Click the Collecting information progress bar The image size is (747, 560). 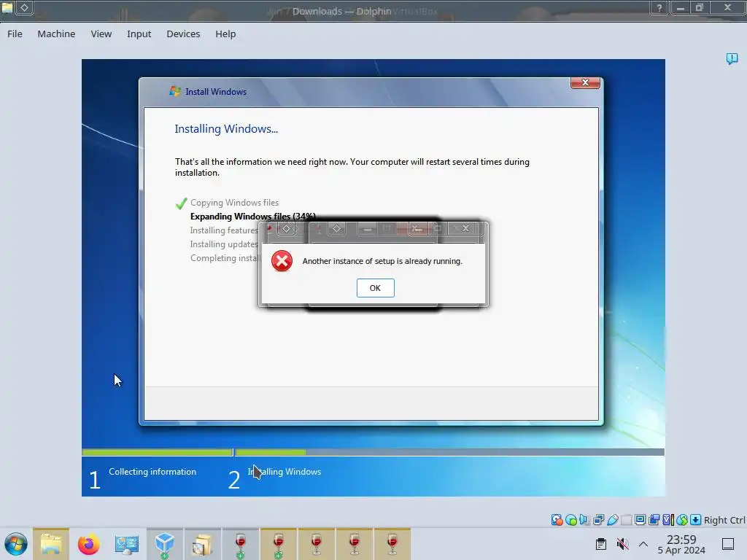coord(158,452)
